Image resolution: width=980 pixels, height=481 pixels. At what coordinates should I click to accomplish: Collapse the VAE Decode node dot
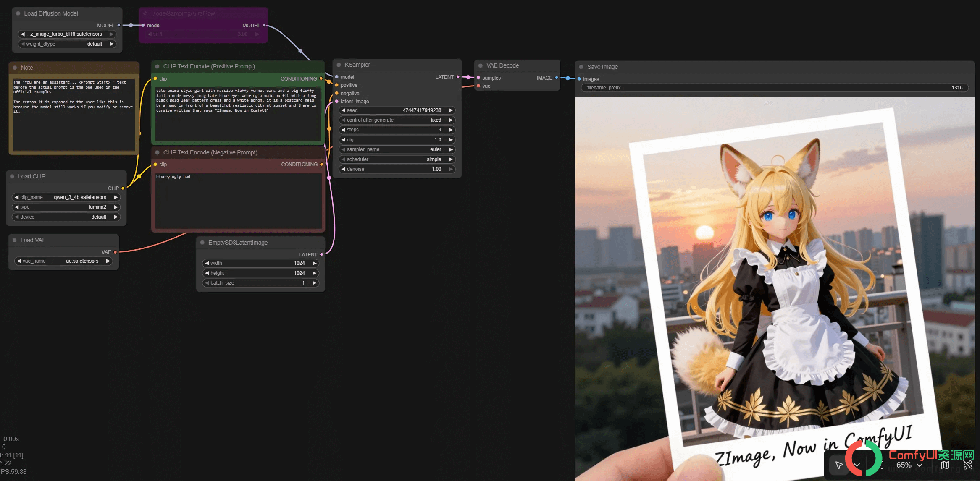[x=481, y=66]
